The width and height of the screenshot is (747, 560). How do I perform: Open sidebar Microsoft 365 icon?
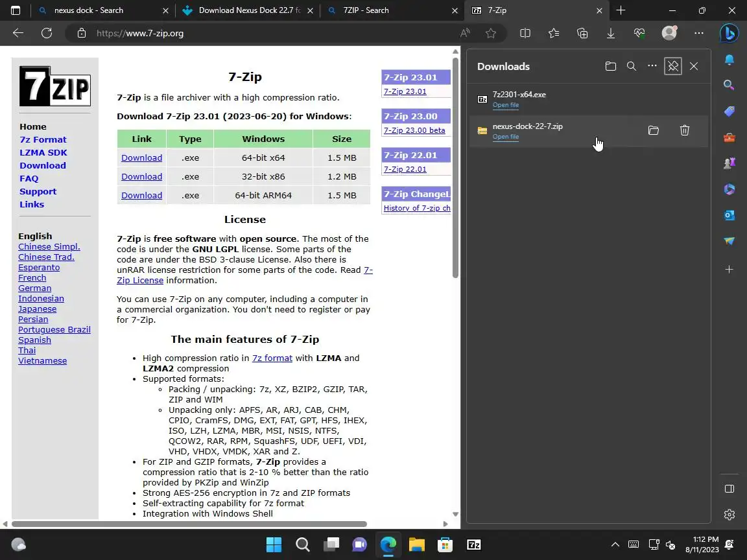pos(729,189)
